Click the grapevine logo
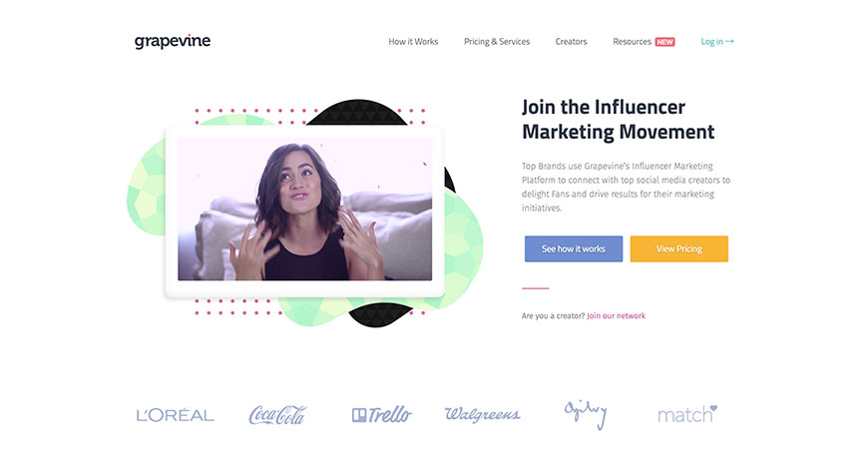This screenshot has width=868, height=469. [x=173, y=42]
